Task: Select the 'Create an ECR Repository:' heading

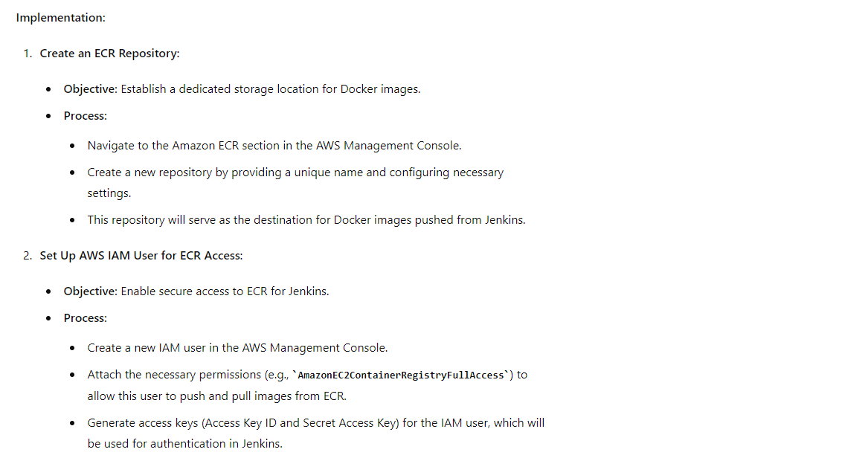Action: point(109,54)
